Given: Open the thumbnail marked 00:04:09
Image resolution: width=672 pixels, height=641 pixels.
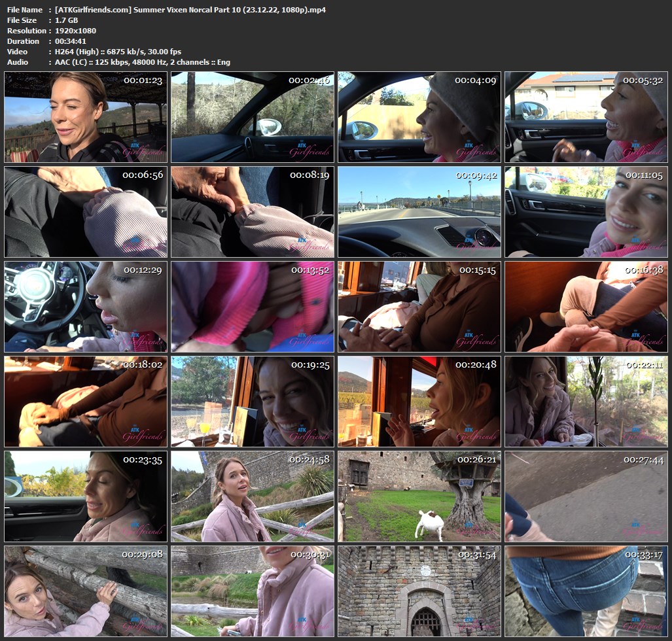Looking at the screenshot, I should click(x=419, y=117).
